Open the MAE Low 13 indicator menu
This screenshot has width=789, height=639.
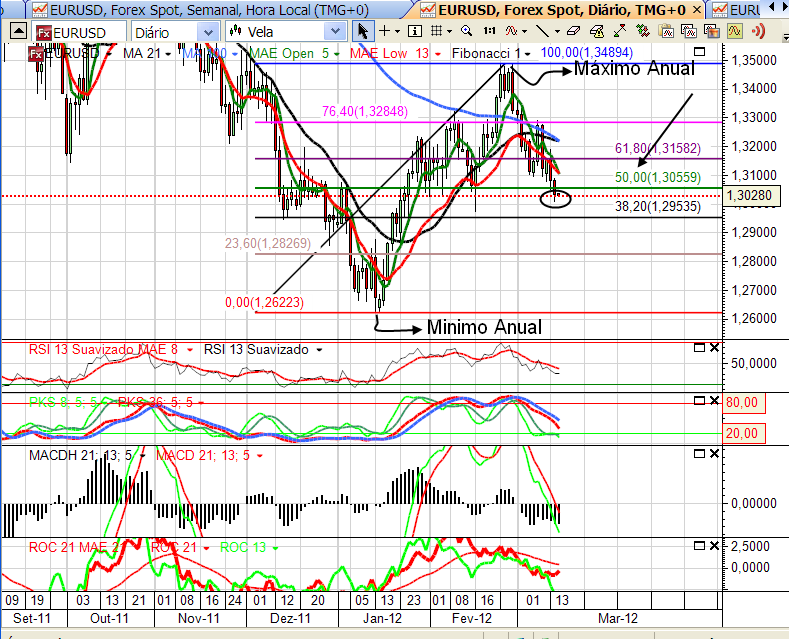pos(438,54)
